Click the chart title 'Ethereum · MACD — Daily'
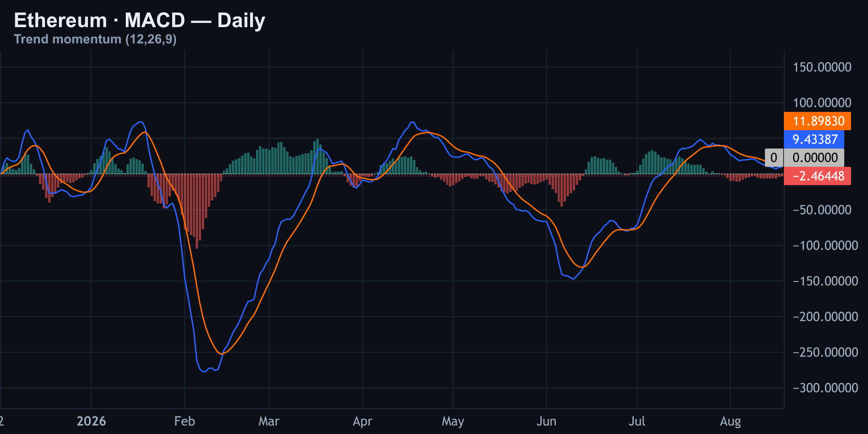Screen dimensions: 868x434 (139, 20)
